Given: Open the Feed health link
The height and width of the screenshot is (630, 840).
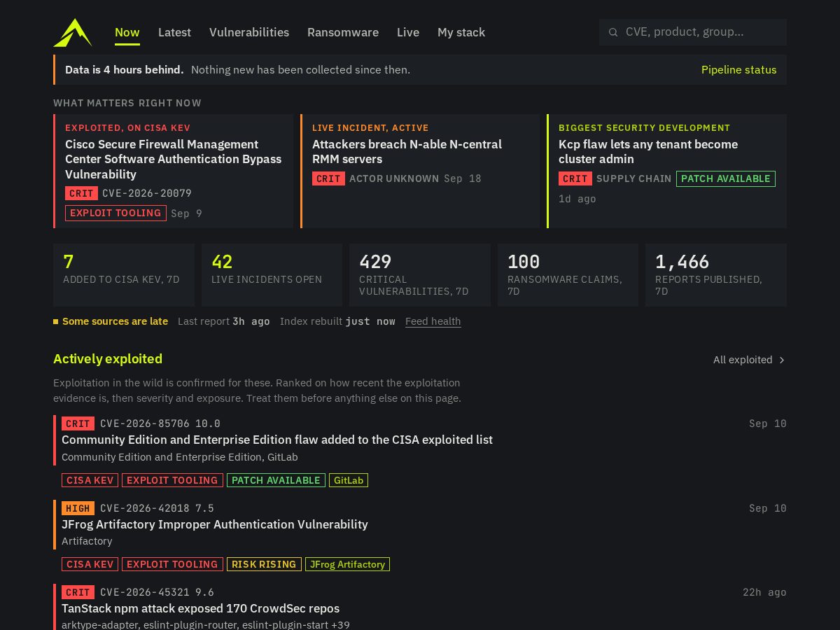Looking at the screenshot, I should click(x=433, y=321).
